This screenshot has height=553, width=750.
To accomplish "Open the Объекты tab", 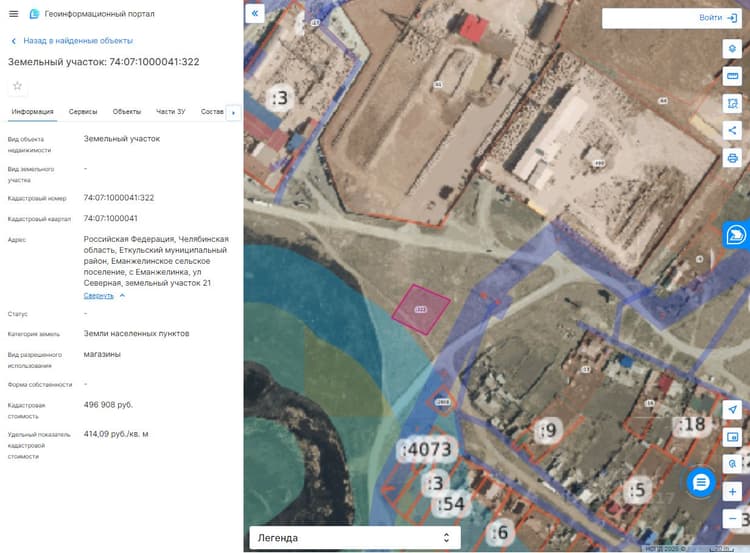I will (127, 111).
